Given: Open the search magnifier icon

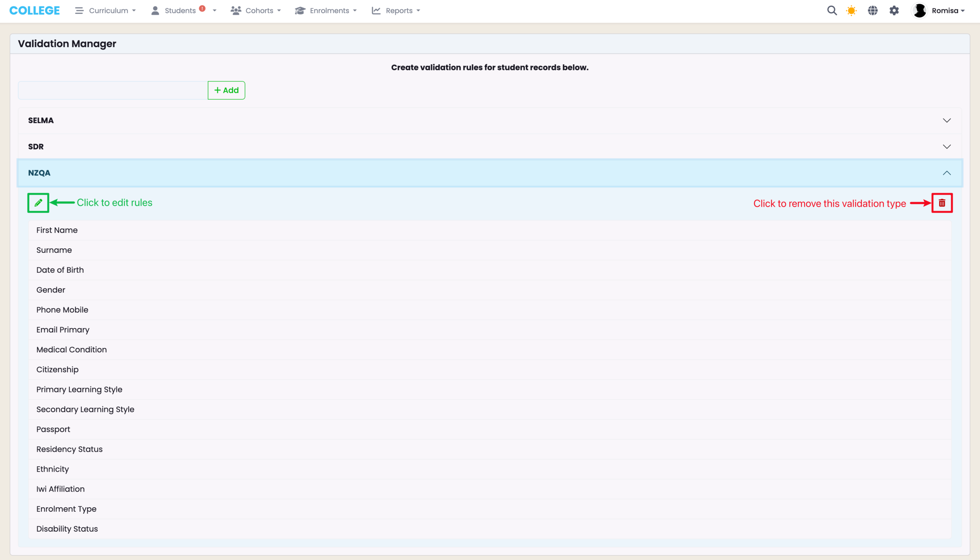Looking at the screenshot, I should pyautogui.click(x=832, y=11).
